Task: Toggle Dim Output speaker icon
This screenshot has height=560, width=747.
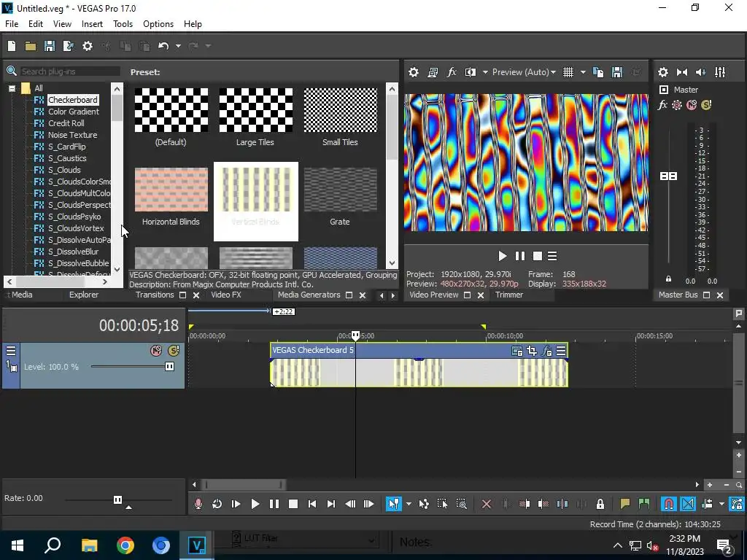Action: pos(701,72)
